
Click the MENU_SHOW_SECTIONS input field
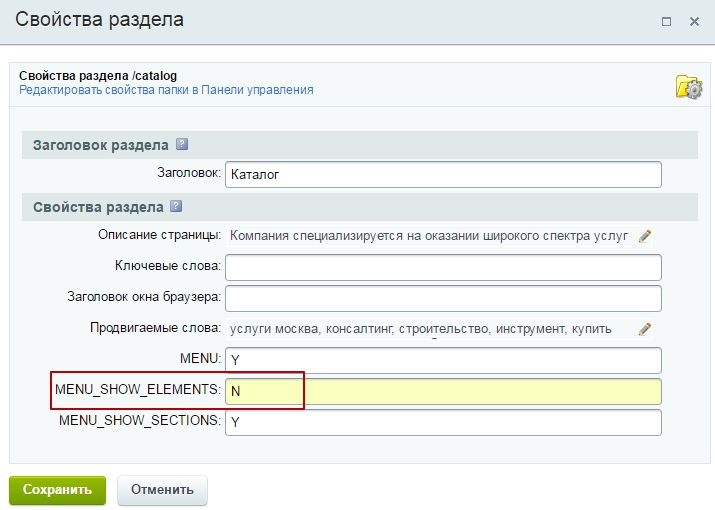tap(443, 422)
